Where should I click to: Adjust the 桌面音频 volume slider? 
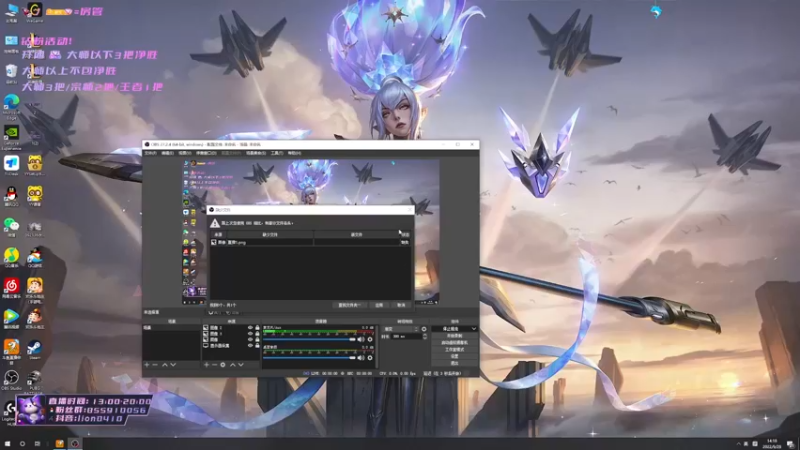[x=309, y=358]
